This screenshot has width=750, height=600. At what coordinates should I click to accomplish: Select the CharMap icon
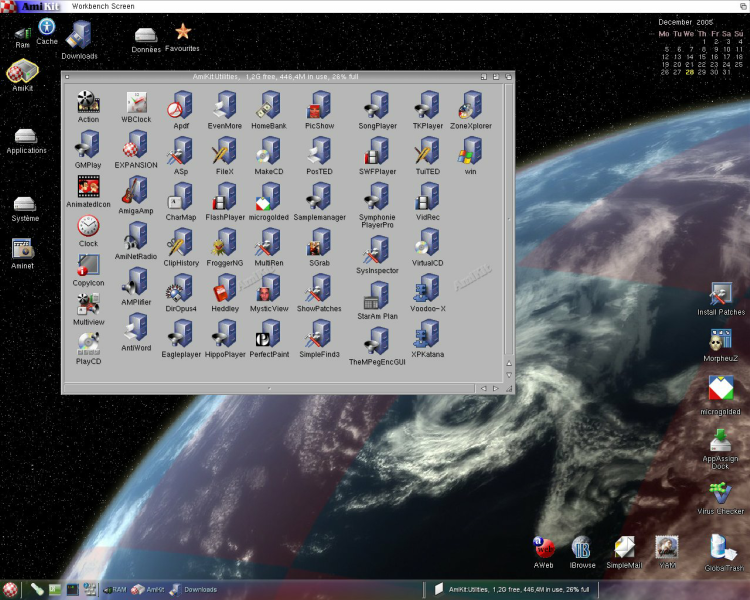pyautogui.click(x=181, y=196)
